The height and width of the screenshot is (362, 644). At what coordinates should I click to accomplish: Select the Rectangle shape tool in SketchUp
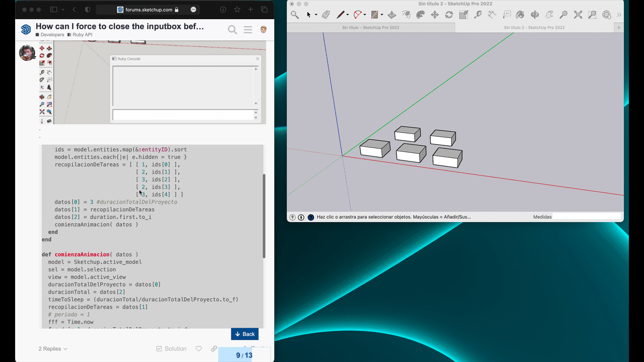pyautogui.click(x=374, y=15)
